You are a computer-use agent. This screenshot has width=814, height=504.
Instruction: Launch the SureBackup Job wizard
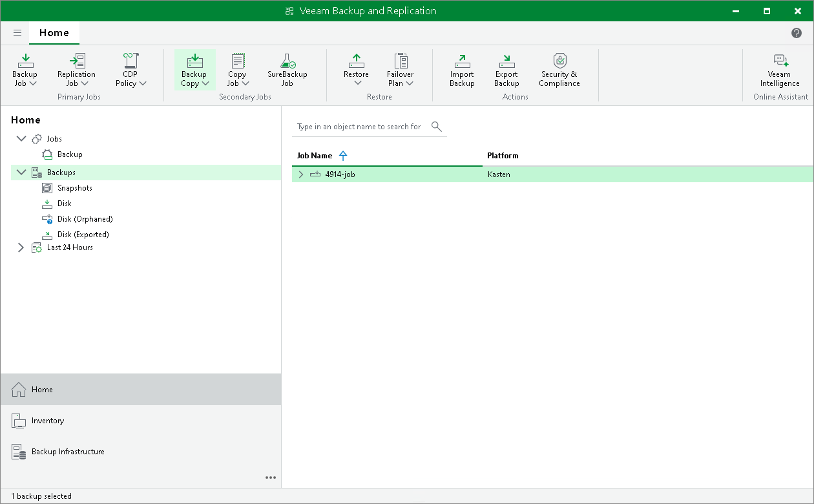coord(287,70)
